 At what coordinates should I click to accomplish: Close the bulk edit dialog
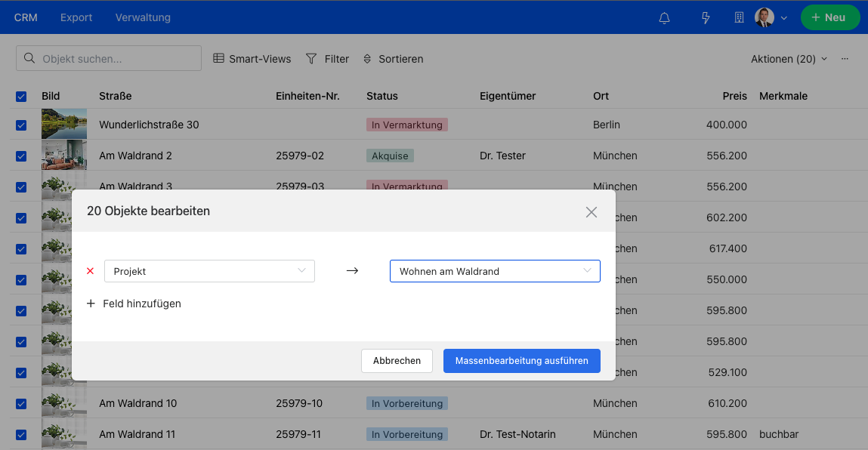[592, 212]
